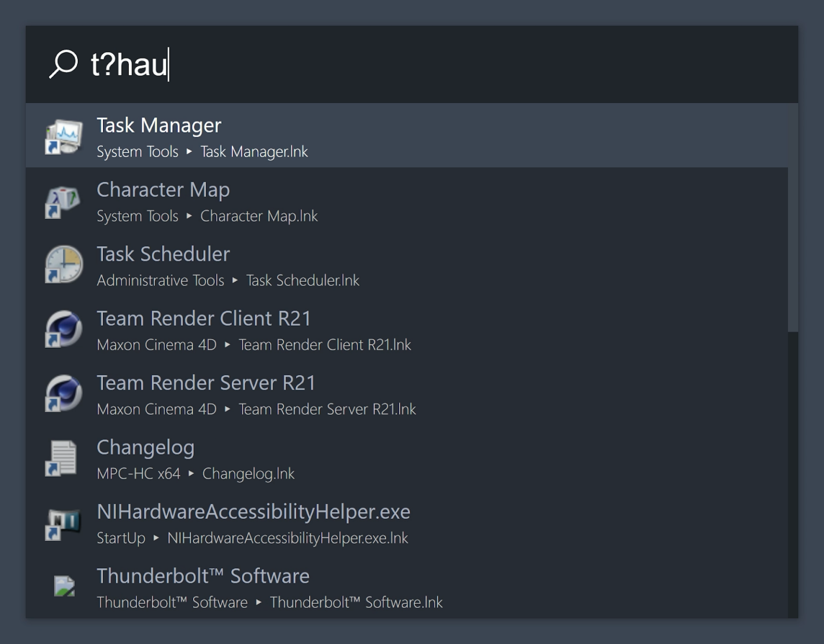
Task: Click the Team Render Client R21 icon
Action: coord(63,329)
